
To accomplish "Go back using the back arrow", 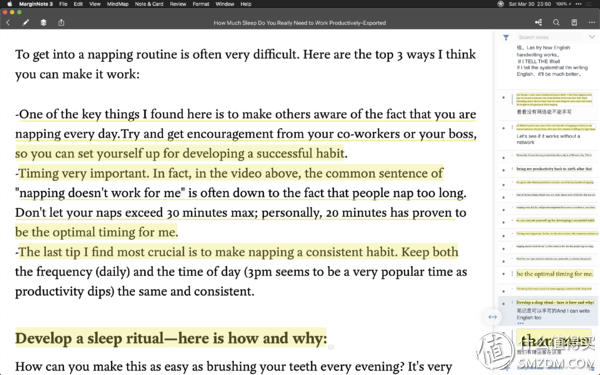I will 8,23.
